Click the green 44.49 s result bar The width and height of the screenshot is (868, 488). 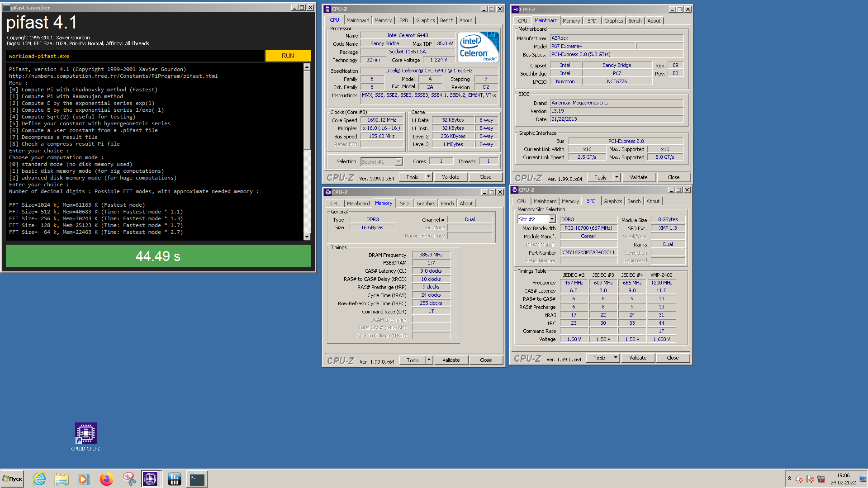point(158,256)
